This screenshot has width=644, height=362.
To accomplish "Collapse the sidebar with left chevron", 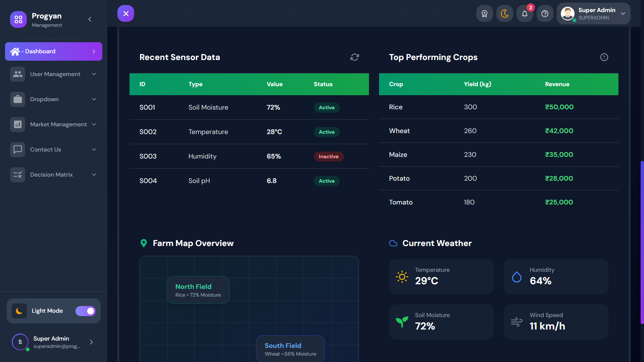I will click(90, 19).
